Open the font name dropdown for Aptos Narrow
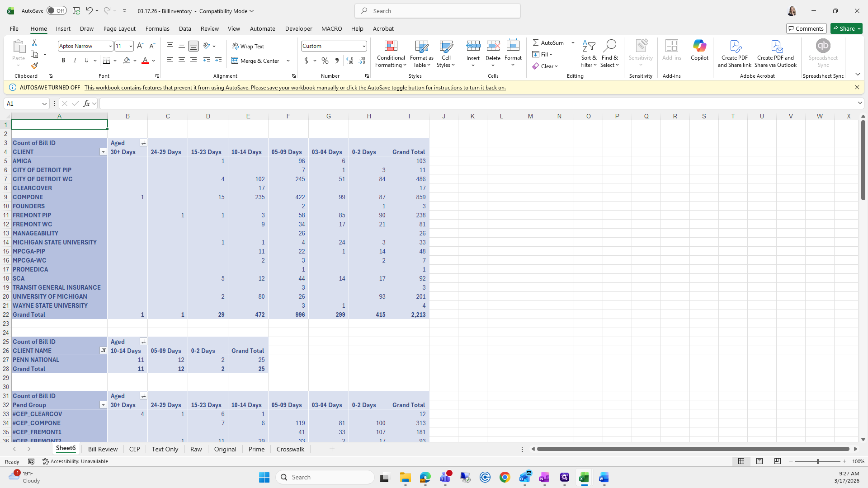868x488 pixels. pyautogui.click(x=110, y=46)
